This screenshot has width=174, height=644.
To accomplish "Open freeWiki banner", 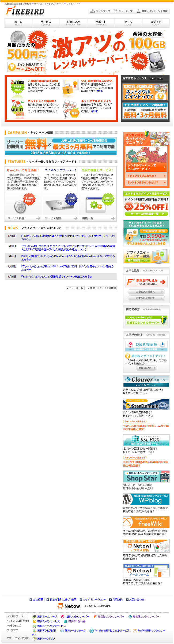I will tap(146, 522).
